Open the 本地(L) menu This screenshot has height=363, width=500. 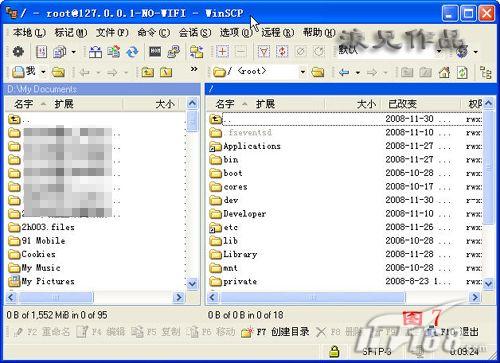coord(29,33)
